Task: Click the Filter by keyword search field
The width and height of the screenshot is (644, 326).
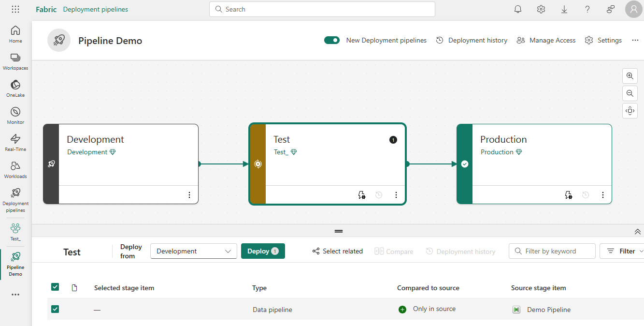Action: [x=552, y=251]
